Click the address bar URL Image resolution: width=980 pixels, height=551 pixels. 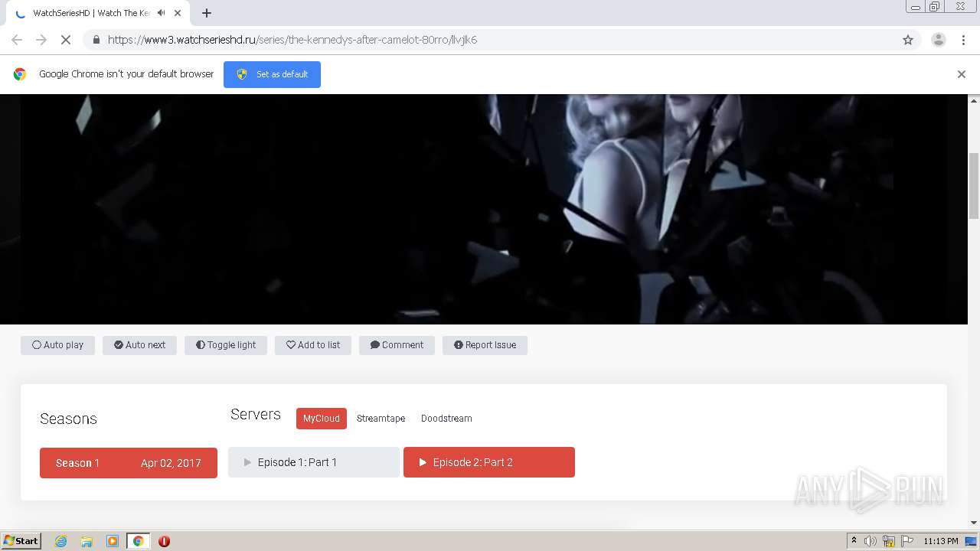pos(292,40)
